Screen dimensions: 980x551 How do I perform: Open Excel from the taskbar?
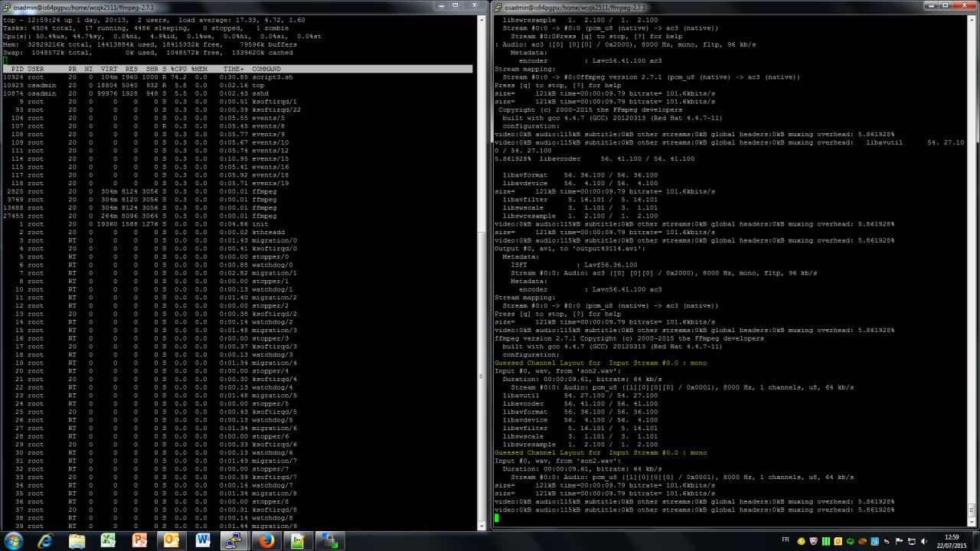click(x=108, y=541)
